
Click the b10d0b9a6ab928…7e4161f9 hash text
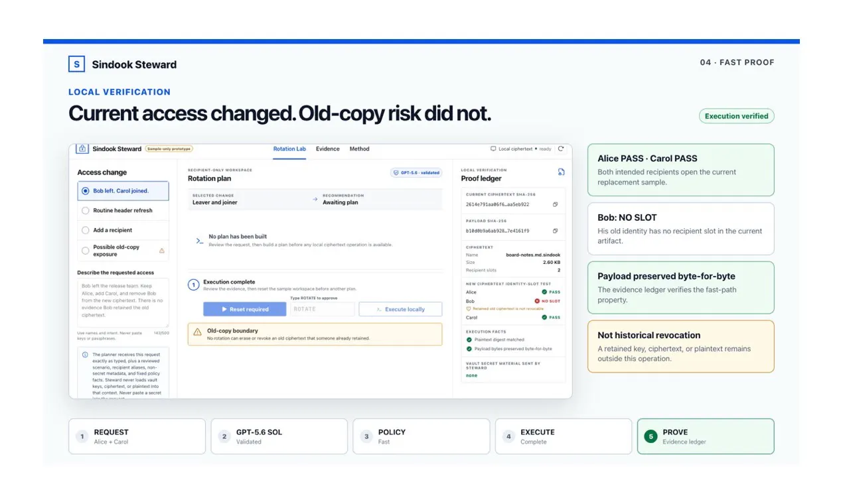(497, 231)
